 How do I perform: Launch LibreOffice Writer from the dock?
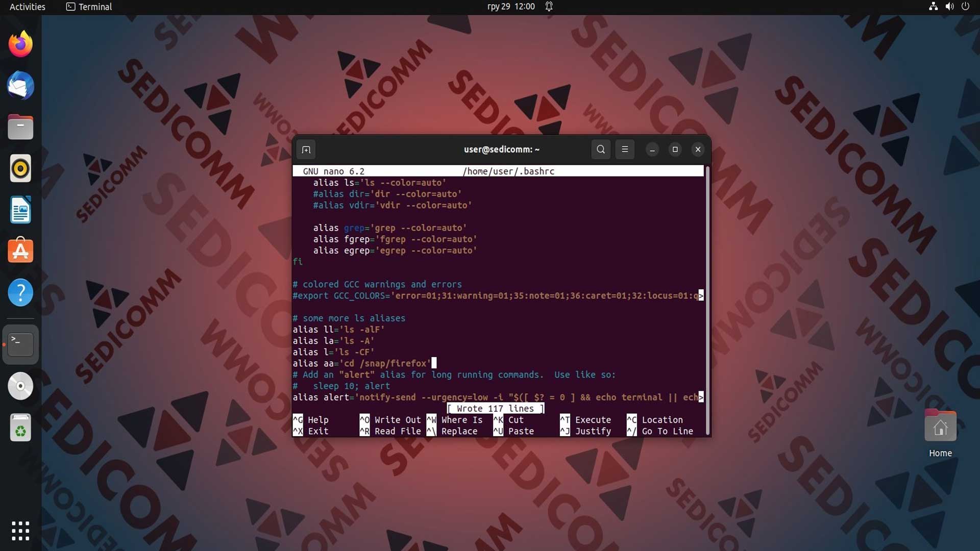click(x=20, y=210)
